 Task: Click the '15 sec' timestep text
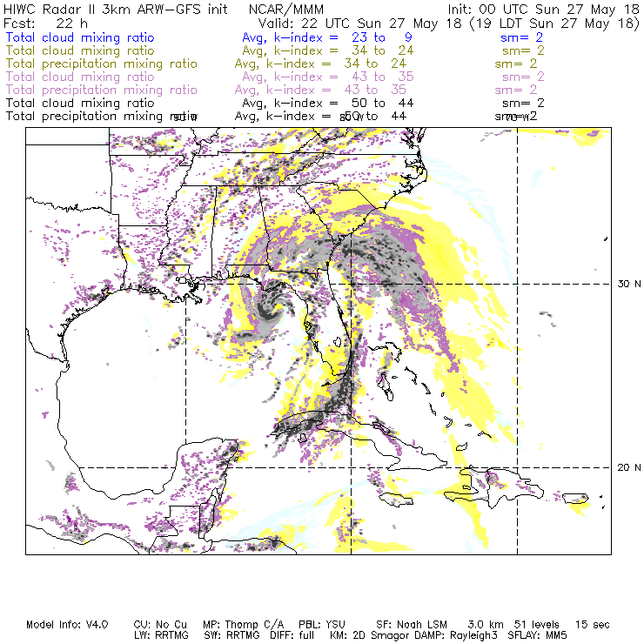click(593, 625)
